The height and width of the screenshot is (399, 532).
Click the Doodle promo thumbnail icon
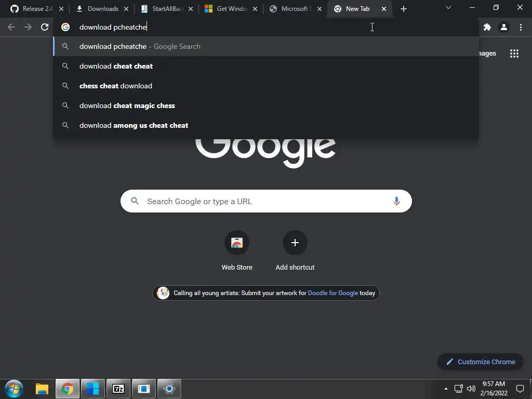(163, 293)
